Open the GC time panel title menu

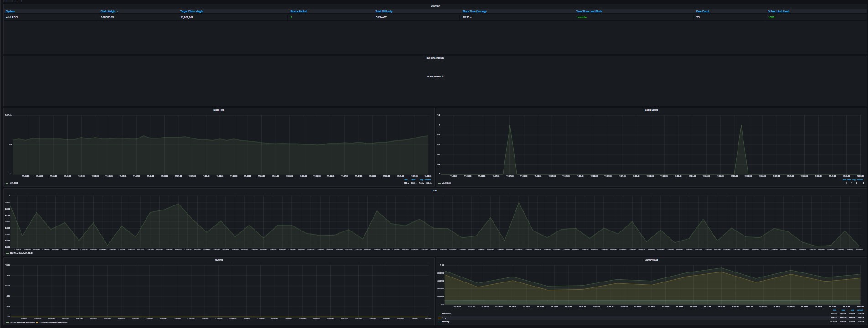[x=219, y=260]
